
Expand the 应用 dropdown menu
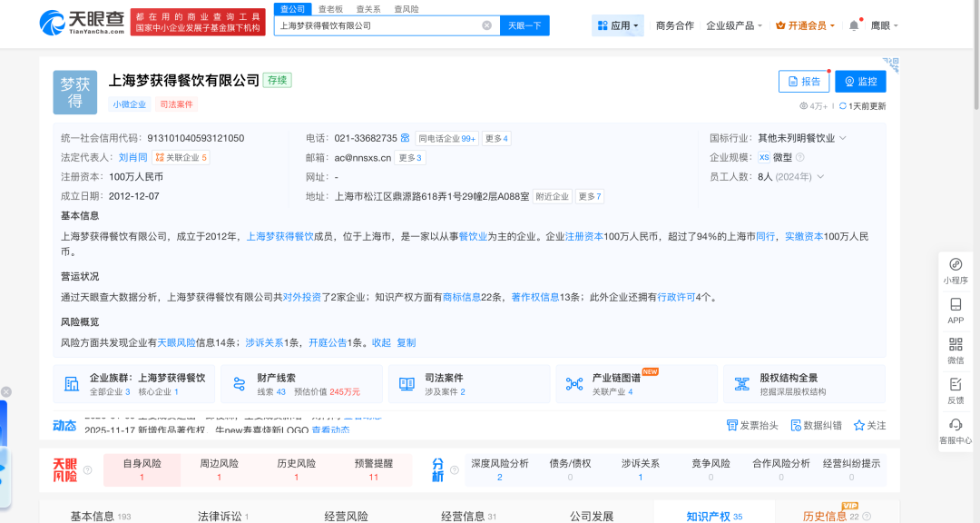(619, 25)
